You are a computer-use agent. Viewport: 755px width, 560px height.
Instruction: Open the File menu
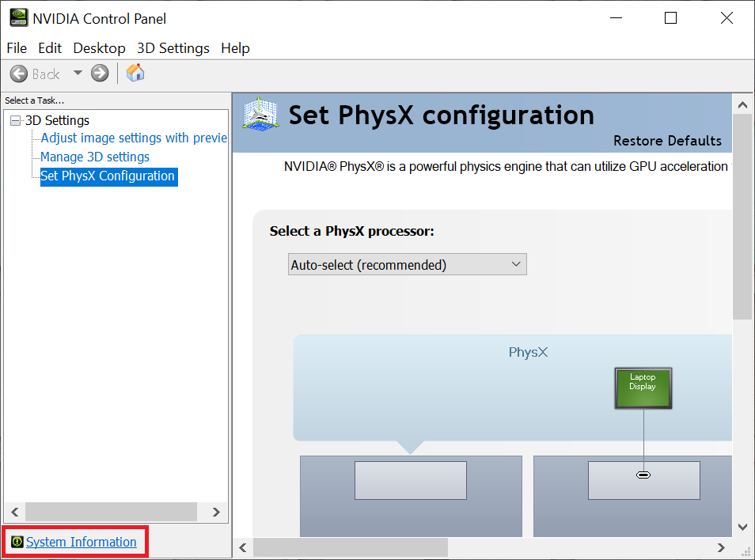pos(17,48)
